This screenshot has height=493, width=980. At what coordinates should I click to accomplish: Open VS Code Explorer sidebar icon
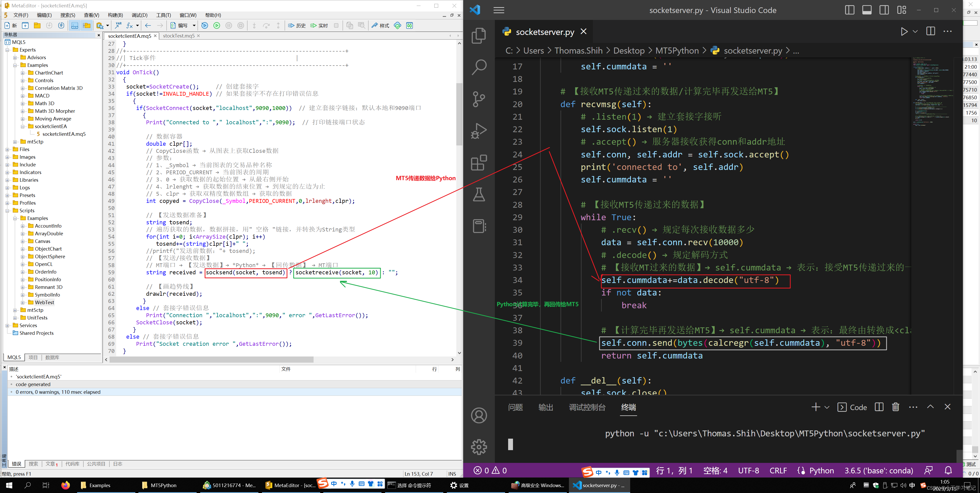[x=479, y=35]
